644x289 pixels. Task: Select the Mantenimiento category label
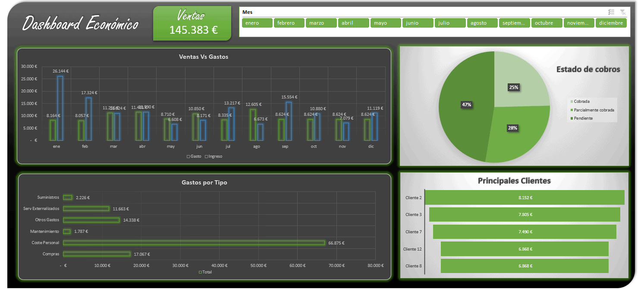tap(45, 231)
